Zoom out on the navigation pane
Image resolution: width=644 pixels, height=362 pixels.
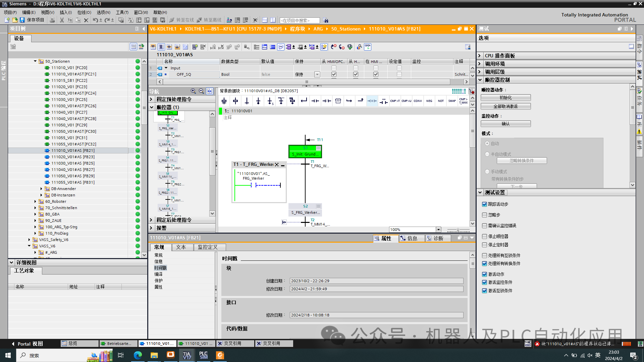(x=201, y=91)
